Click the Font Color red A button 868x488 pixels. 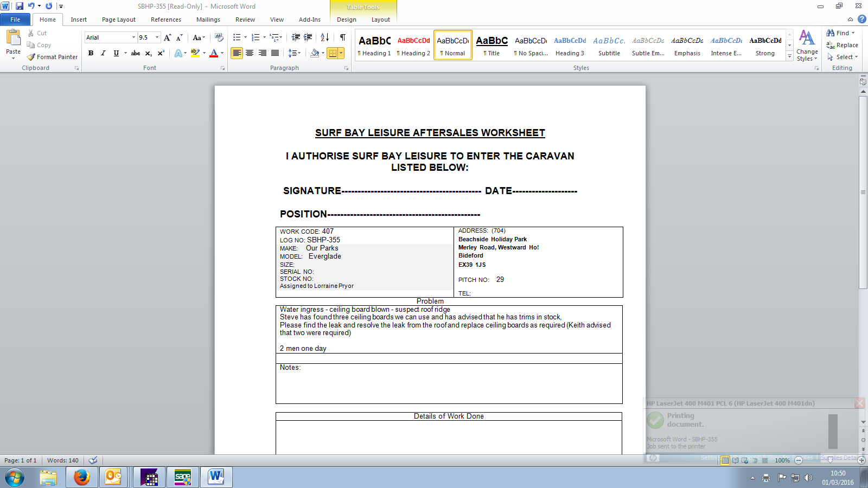pos(214,53)
